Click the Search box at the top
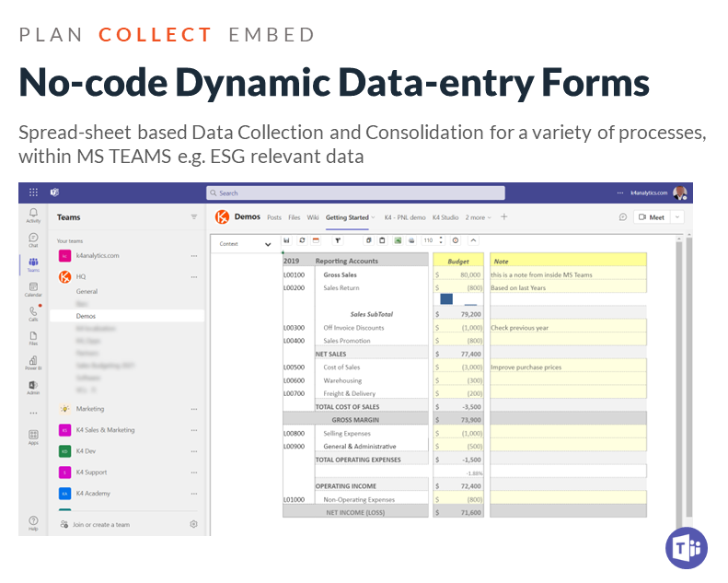Image resolution: width=728 pixels, height=583 pixels. [355, 192]
